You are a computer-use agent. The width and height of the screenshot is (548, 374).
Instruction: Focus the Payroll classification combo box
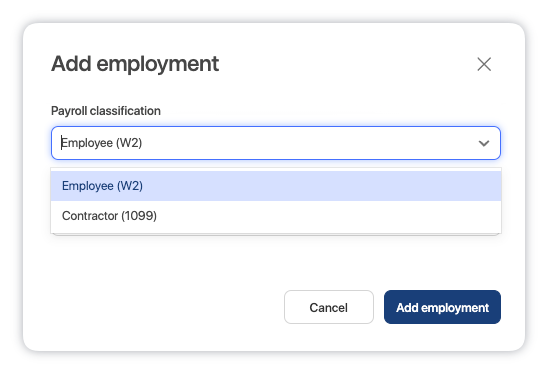tap(276, 143)
